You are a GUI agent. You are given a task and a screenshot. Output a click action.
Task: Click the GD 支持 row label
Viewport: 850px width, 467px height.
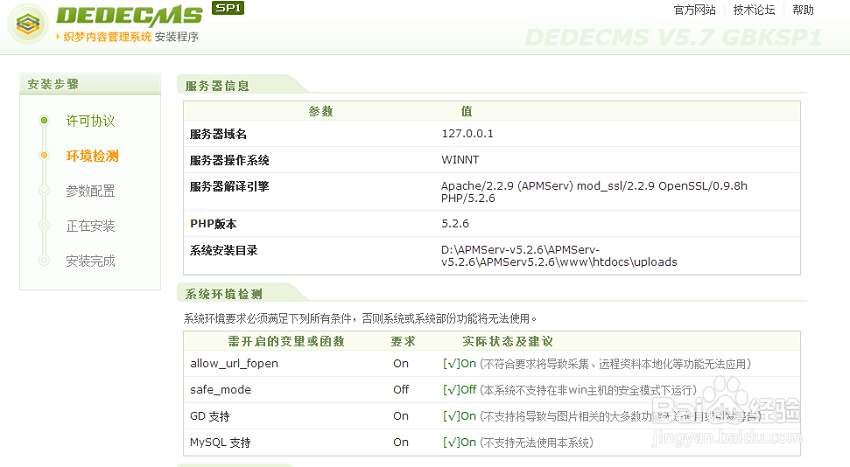(210, 417)
